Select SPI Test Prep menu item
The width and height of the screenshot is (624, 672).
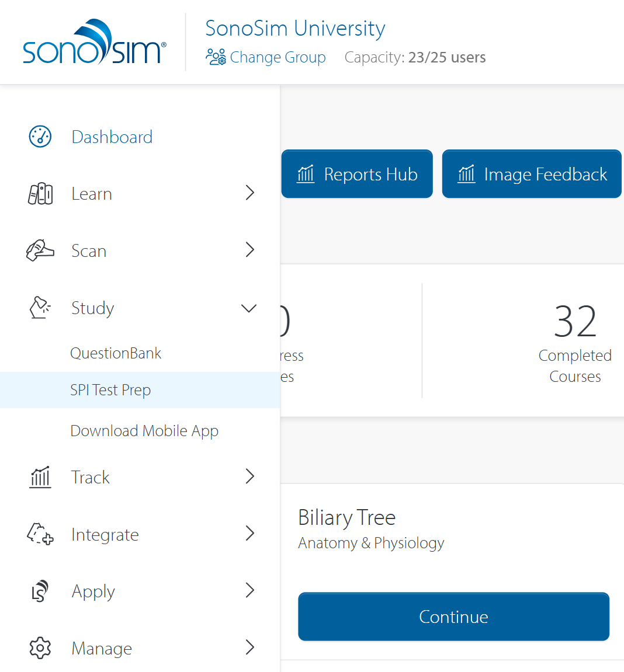(x=110, y=390)
